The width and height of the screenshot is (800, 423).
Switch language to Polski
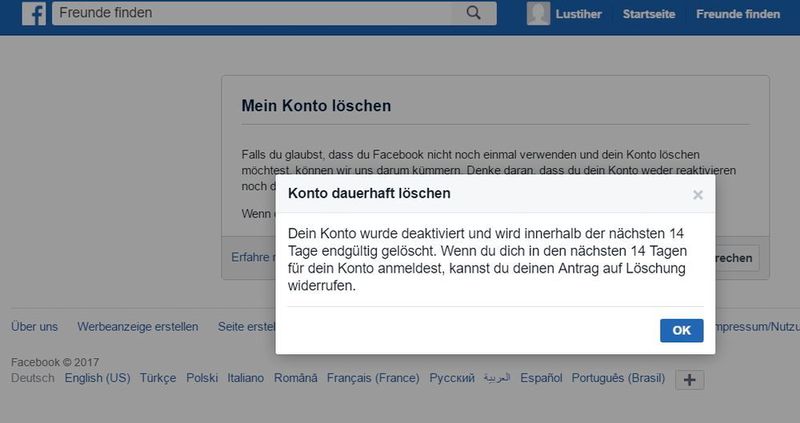point(202,378)
